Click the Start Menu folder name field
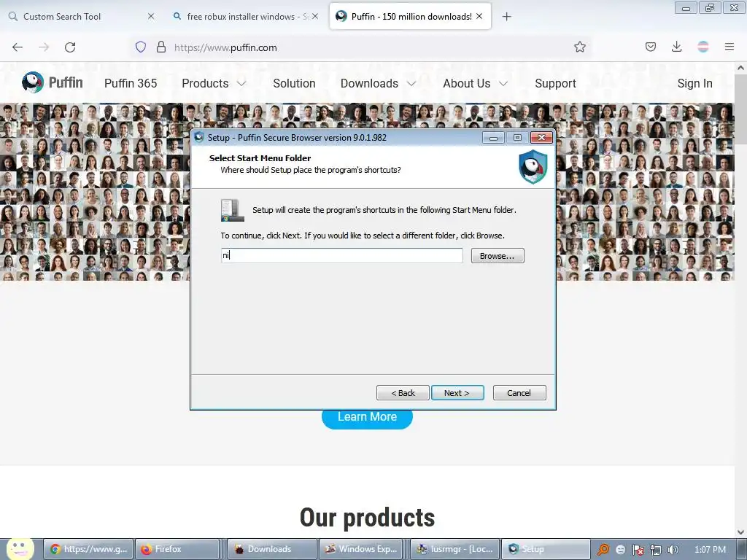Viewport: 747px width, 560px height. click(341, 255)
